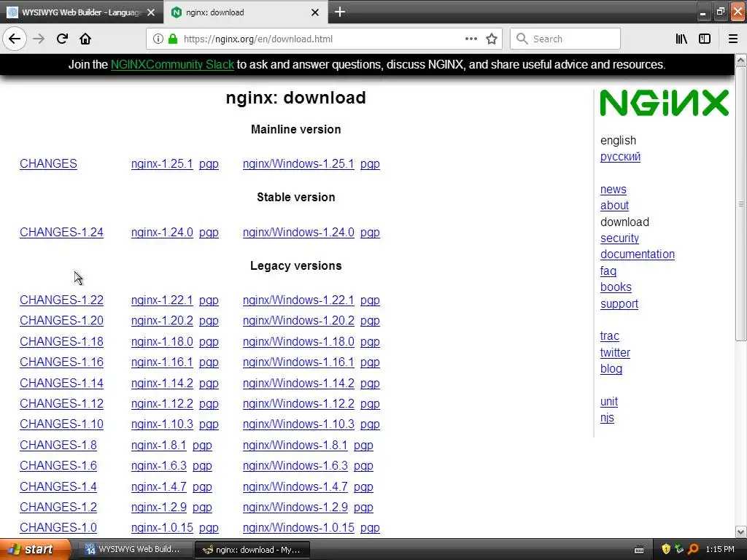Close the nginx: download tab
Image resolution: width=747 pixels, height=560 pixels.
315,12
